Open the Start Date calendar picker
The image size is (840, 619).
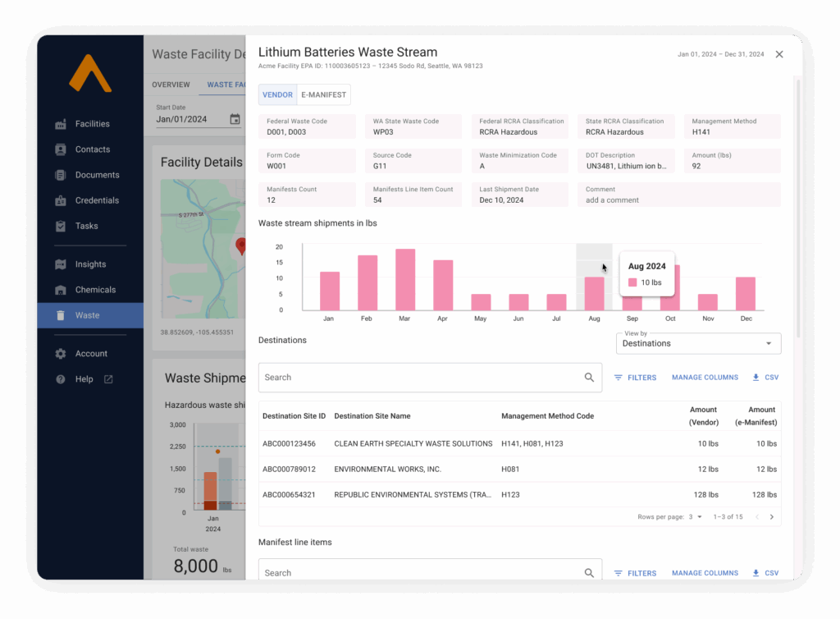coord(235,119)
